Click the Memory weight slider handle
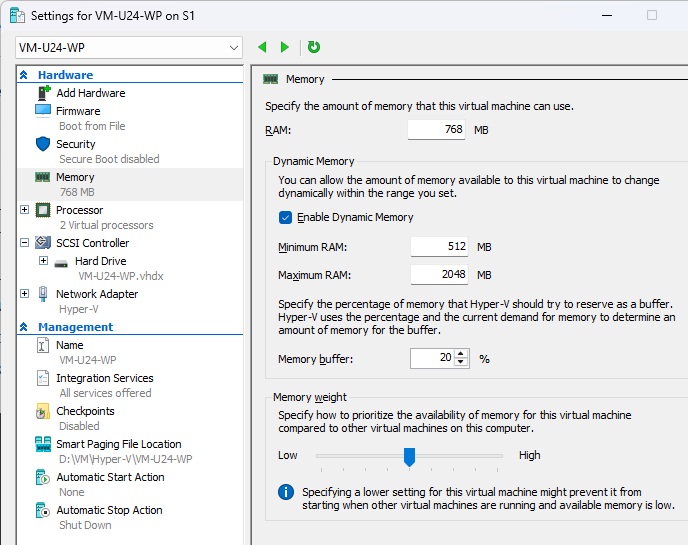The width and height of the screenshot is (688, 545). point(409,456)
